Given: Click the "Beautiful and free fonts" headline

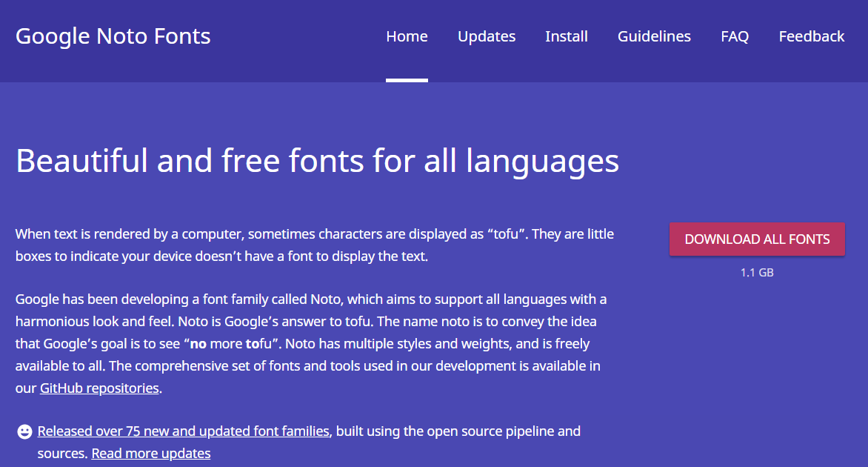Looking at the screenshot, I should pos(317,161).
